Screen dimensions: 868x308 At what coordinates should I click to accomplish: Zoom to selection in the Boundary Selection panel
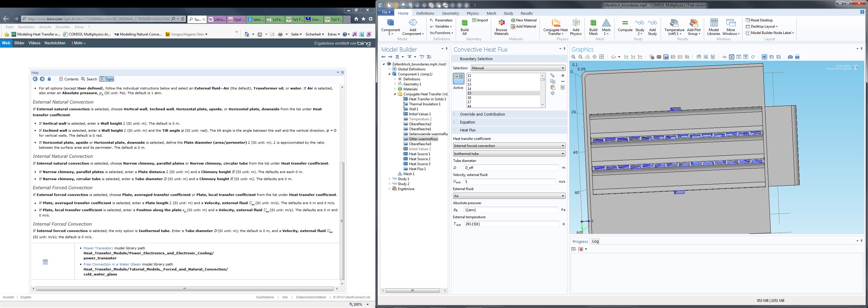click(552, 93)
